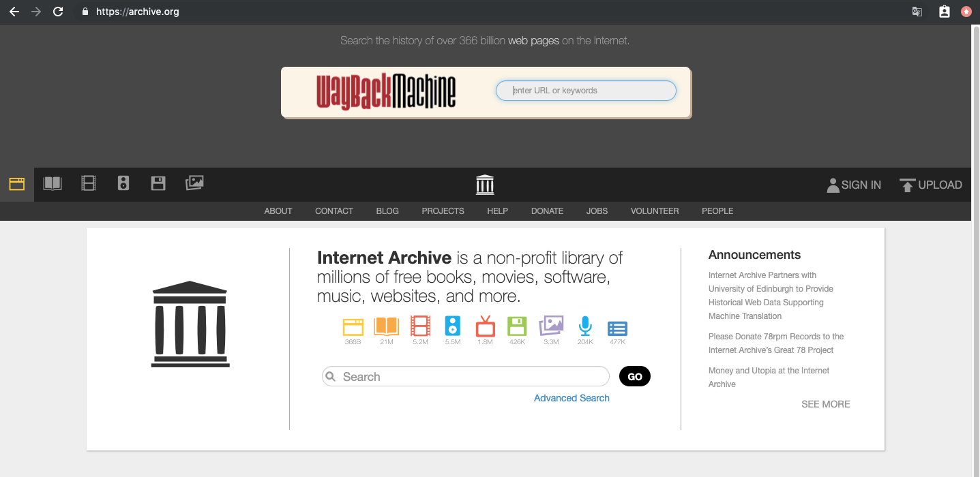
Task: Focus the Wayback Machine URL input field
Action: pyautogui.click(x=586, y=91)
